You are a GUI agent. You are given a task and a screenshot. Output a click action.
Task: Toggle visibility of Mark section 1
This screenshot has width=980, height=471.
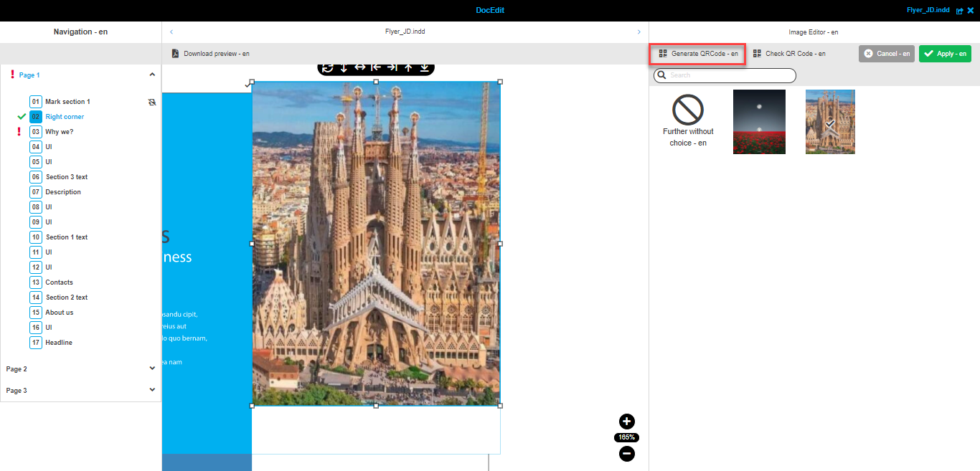pos(151,102)
